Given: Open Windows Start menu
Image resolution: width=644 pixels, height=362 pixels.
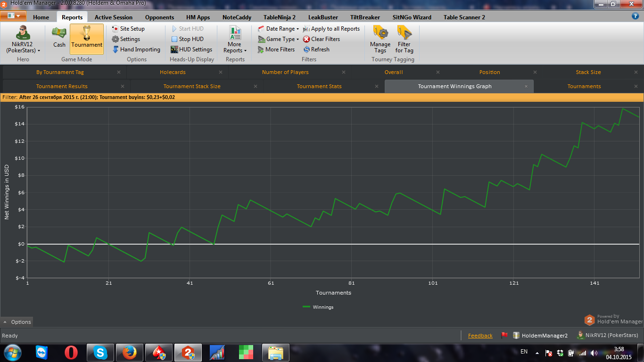Looking at the screenshot, I should (x=13, y=353).
